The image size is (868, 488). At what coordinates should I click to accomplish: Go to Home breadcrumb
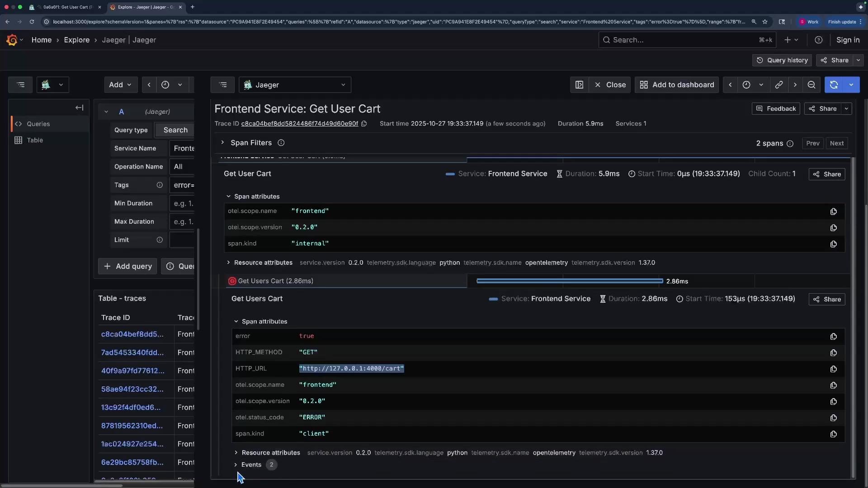[x=42, y=40]
